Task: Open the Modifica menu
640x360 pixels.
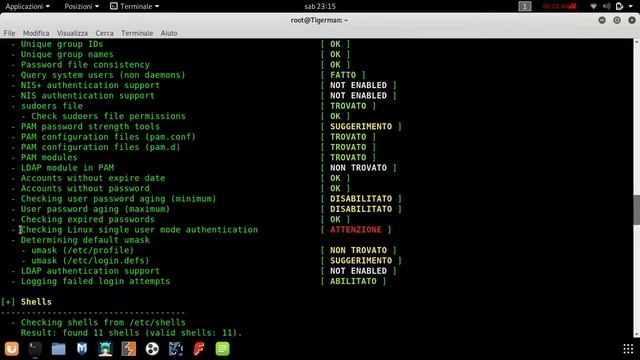Action: tap(36, 33)
